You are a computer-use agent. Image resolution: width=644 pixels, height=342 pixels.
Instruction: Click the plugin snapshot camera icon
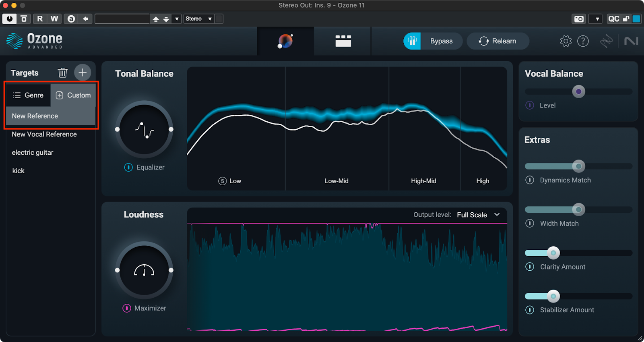pos(579,19)
